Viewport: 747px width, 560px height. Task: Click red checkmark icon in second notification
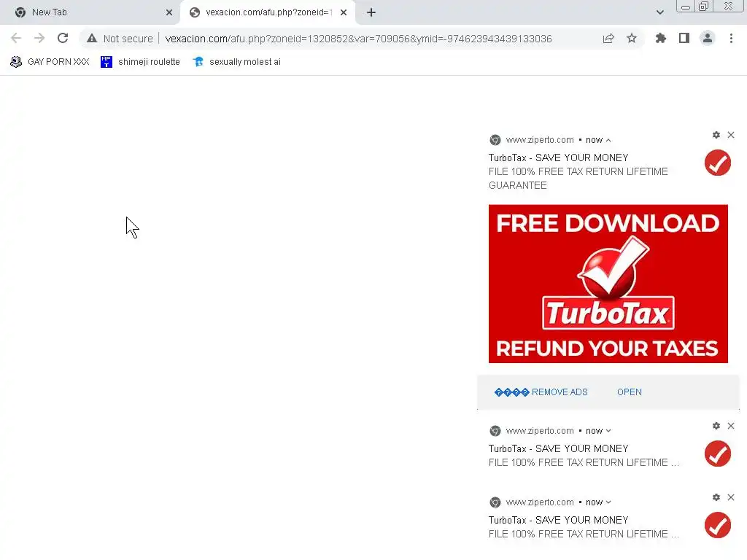coord(718,454)
